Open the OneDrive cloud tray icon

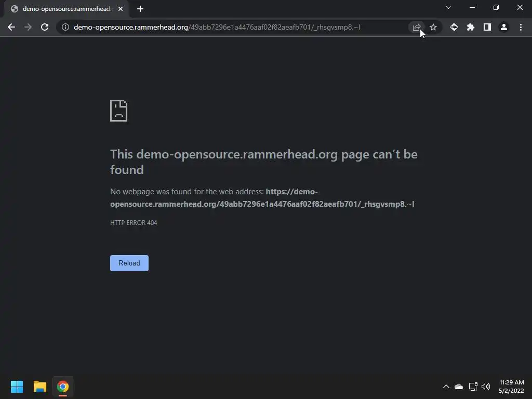(459, 387)
